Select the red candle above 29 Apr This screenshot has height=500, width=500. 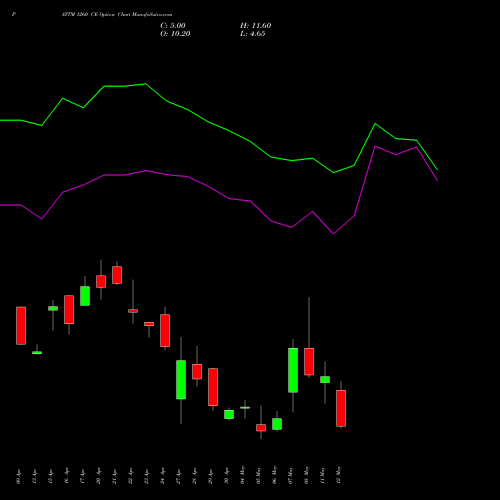tap(213, 387)
